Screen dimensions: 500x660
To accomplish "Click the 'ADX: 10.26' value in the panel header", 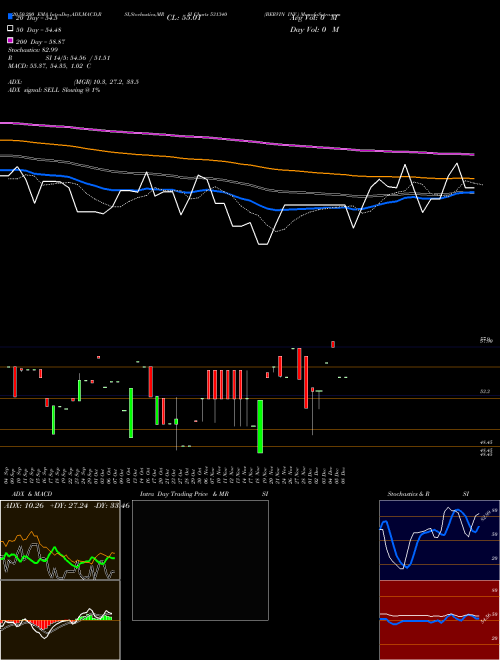I will (x=24, y=506).
